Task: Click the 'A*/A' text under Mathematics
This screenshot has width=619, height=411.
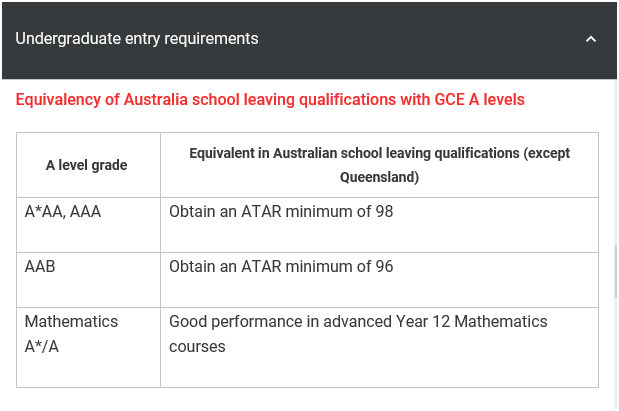Action: 41,347
